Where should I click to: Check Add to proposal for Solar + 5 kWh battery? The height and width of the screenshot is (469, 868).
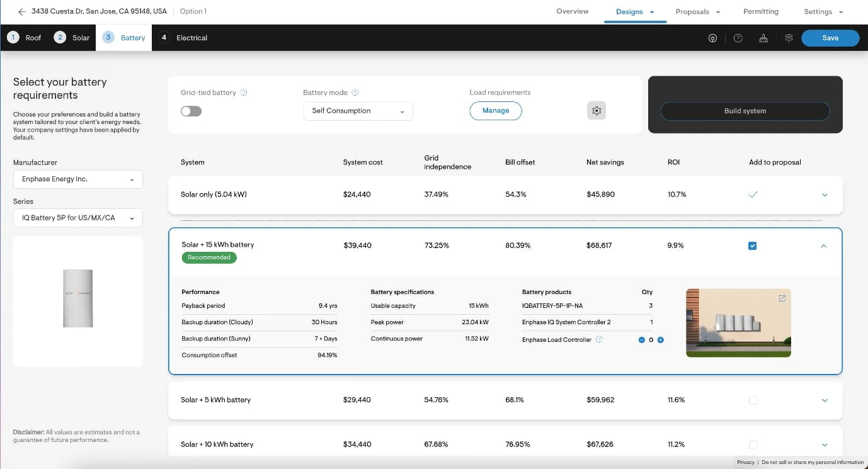(x=753, y=400)
